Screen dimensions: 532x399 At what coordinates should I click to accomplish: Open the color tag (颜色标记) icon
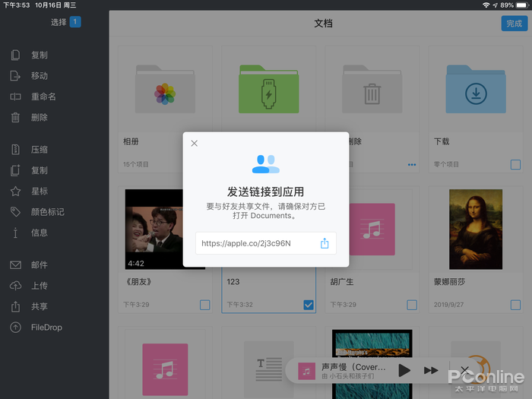(x=15, y=212)
